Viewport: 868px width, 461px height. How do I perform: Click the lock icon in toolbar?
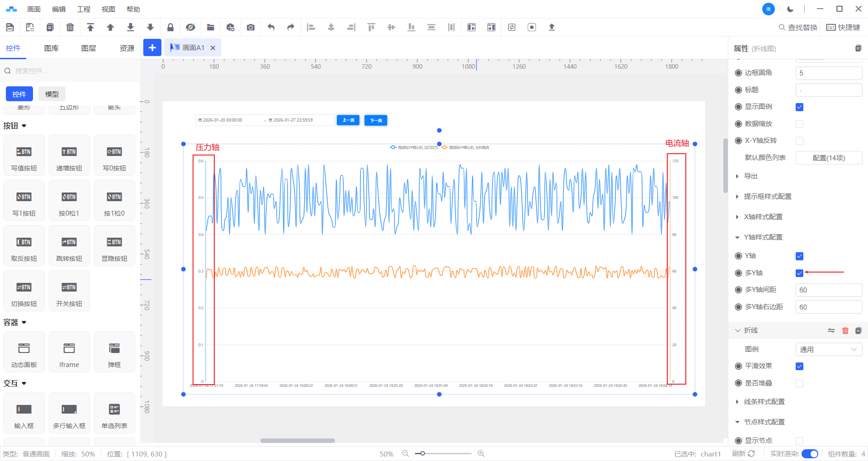pyautogui.click(x=170, y=28)
